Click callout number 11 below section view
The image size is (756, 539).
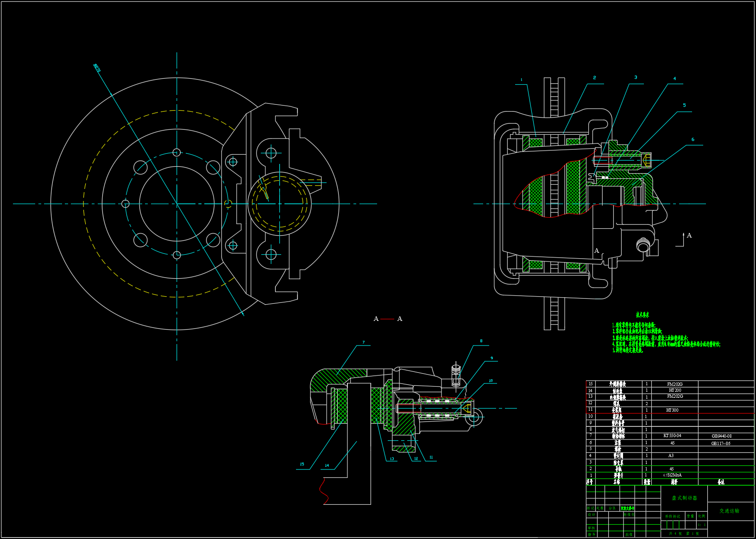(431, 457)
